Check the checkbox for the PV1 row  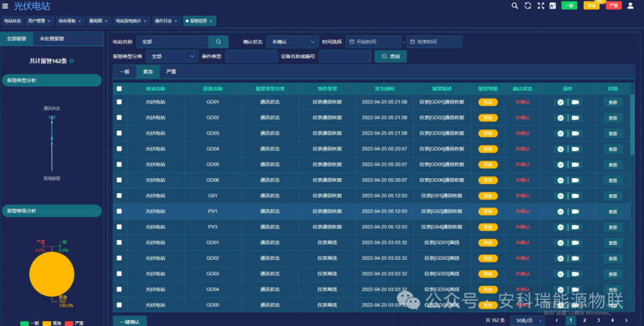pyautogui.click(x=119, y=211)
